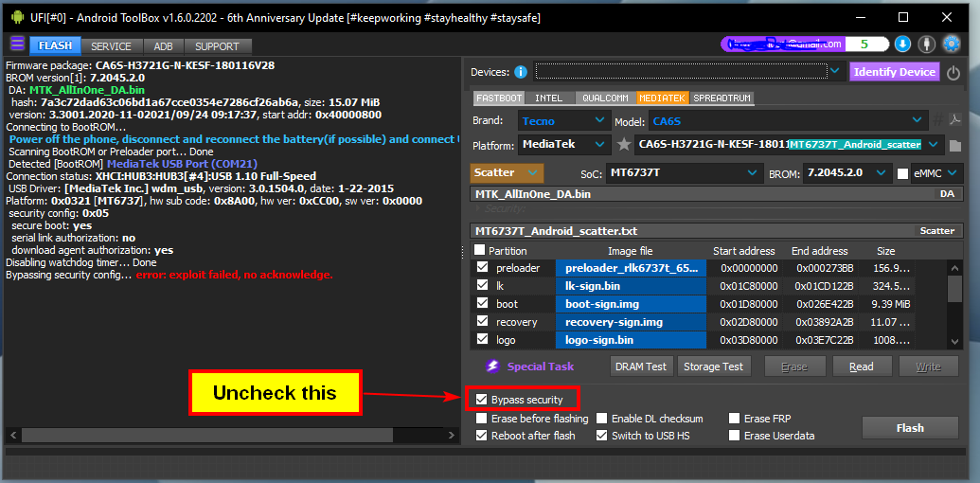The image size is (980, 483).
Task: Switch to the FLASH tab
Action: click(x=55, y=45)
